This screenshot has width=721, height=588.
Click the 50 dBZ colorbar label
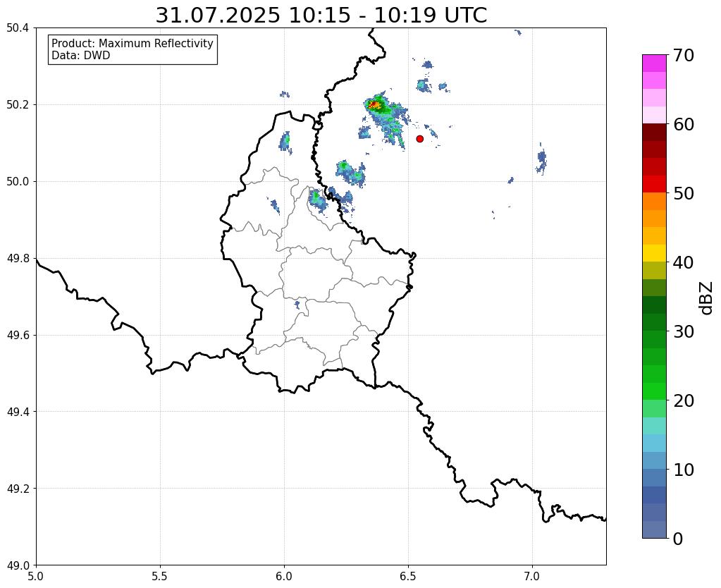pyautogui.click(x=684, y=192)
